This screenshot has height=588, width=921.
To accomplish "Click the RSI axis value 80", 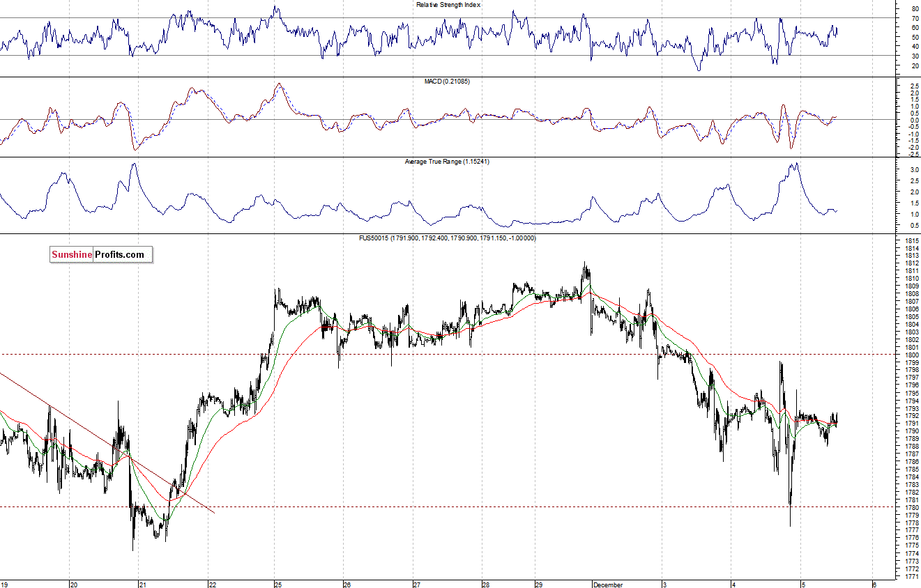I will 915,9.
